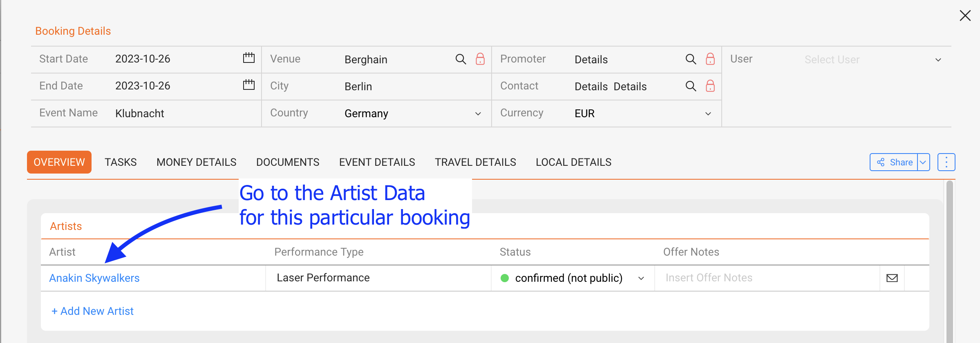Open the Anakin Skywalkers artist link

[x=94, y=278]
